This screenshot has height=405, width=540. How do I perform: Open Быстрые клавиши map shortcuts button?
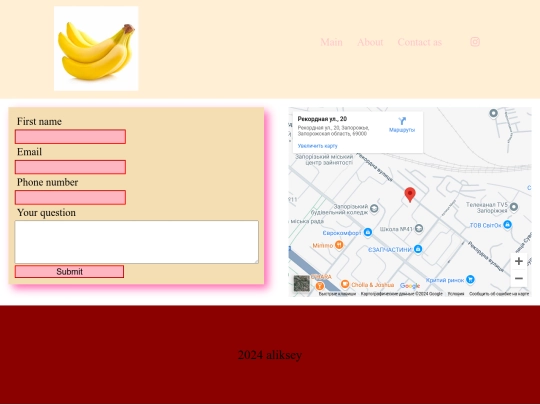[337, 294]
